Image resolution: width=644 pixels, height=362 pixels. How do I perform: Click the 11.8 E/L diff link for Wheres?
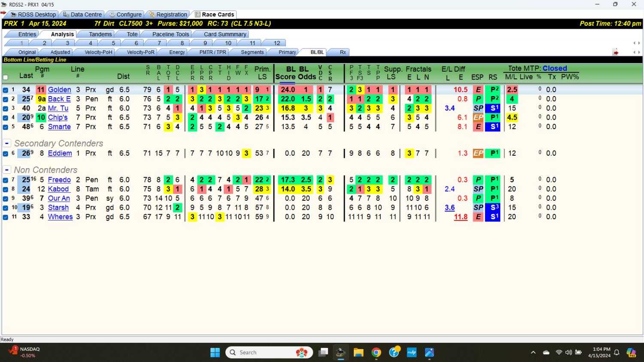coord(461,217)
